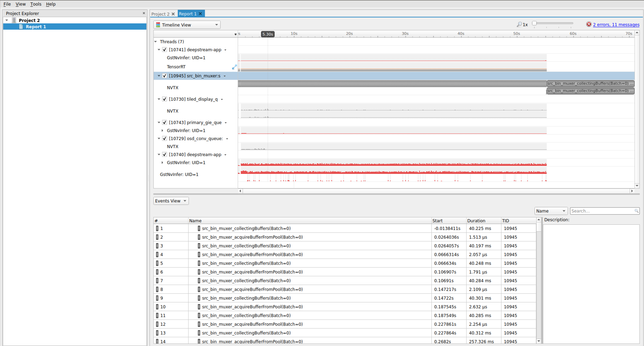
Task: Toggle visibility of thread 10945 src_bin_muxer
Action: pos(165,75)
